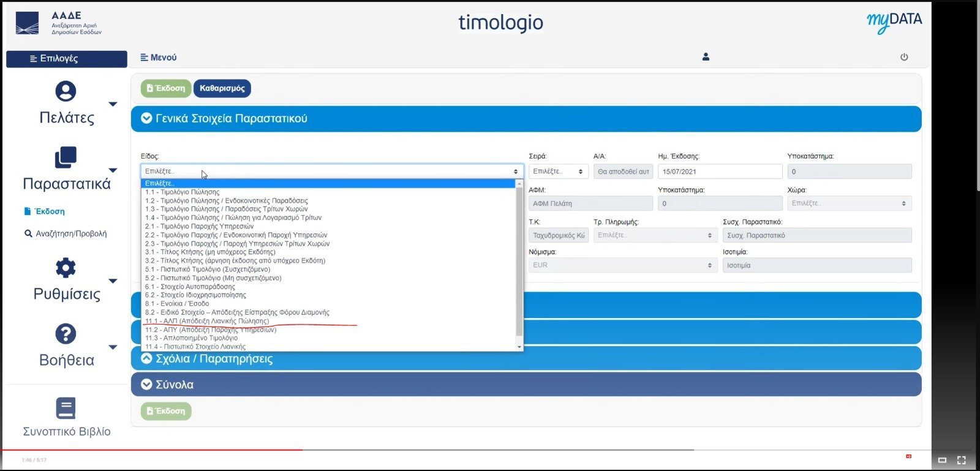The width and height of the screenshot is (980, 471).
Task: Click the Ταχυδρομικός Κώδικας field
Action: click(559, 235)
